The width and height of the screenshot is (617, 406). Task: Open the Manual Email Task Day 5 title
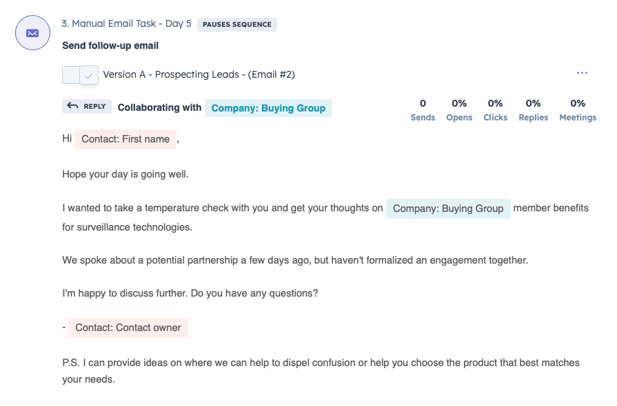[x=126, y=24]
